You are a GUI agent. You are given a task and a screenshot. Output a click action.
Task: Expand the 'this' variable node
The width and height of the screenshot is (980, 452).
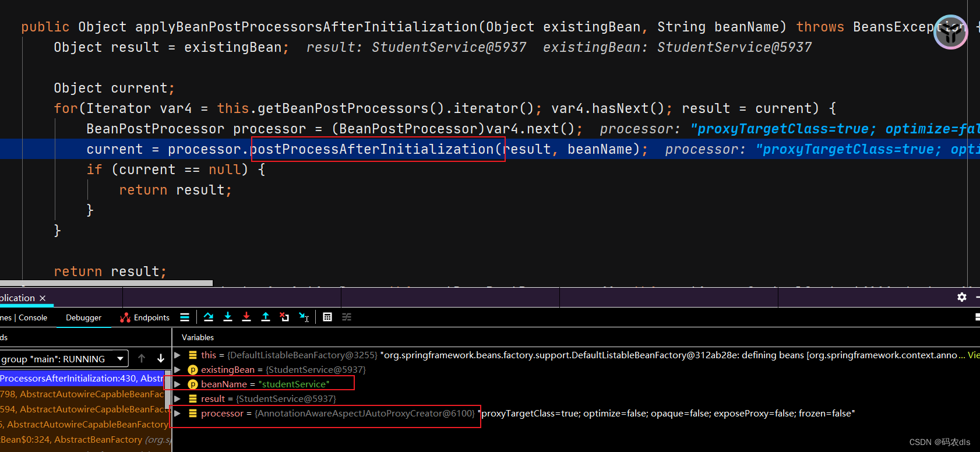click(178, 355)
